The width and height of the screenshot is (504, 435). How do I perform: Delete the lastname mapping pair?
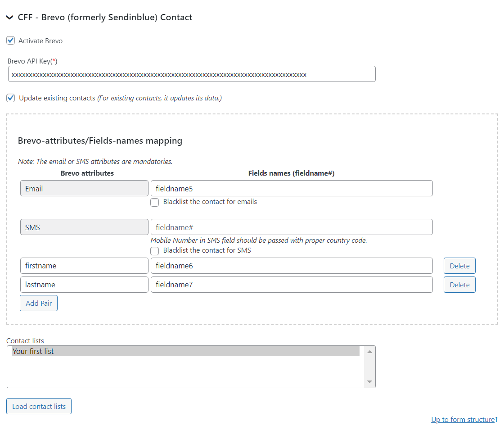pos(459,285)
